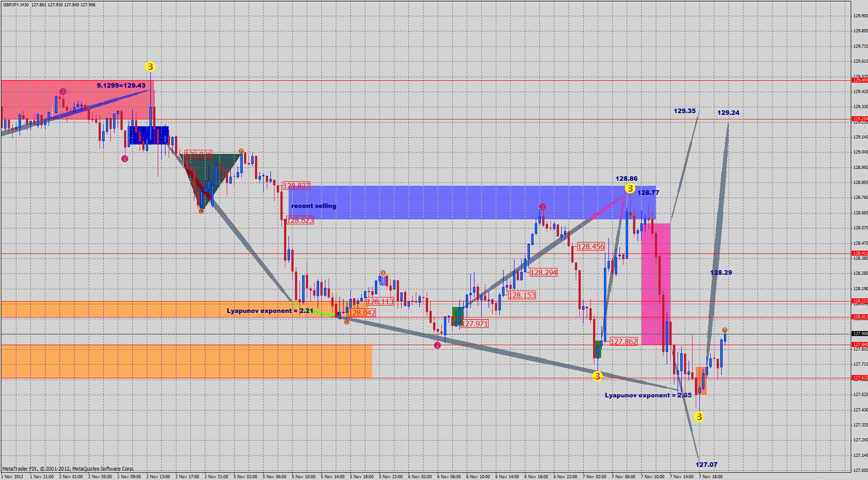Click the 128.77 dark blue price label
This screenshot has height=480, width=868.
click(648, 193)
